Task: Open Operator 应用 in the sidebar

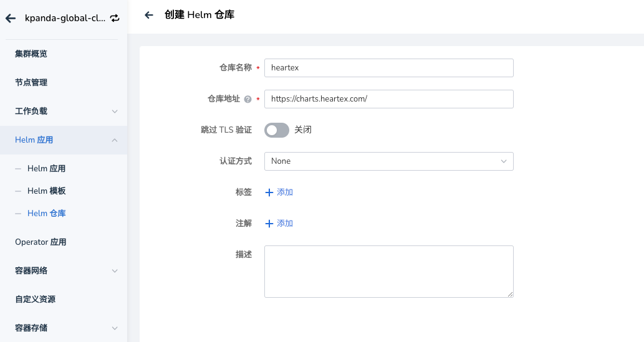Action: pyautogui.click(x=41, y=242)
